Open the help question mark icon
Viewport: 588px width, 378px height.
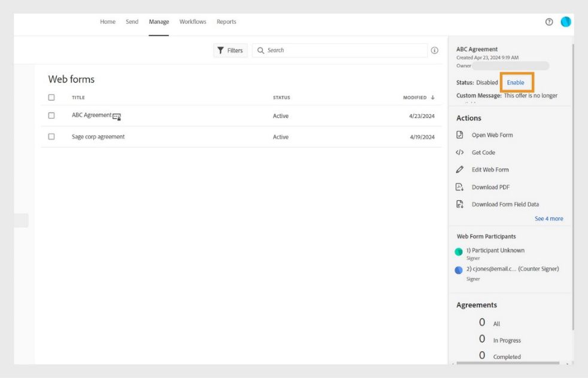[549, 22]
